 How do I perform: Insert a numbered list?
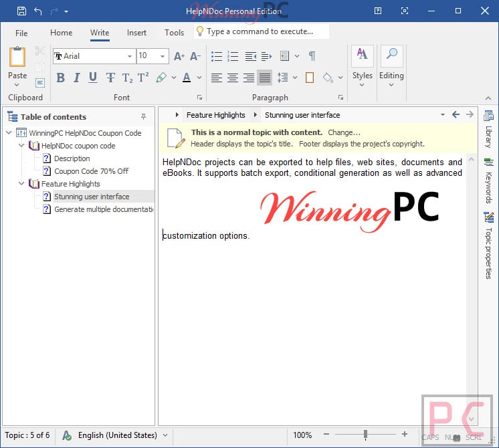[x=233, y=56]
